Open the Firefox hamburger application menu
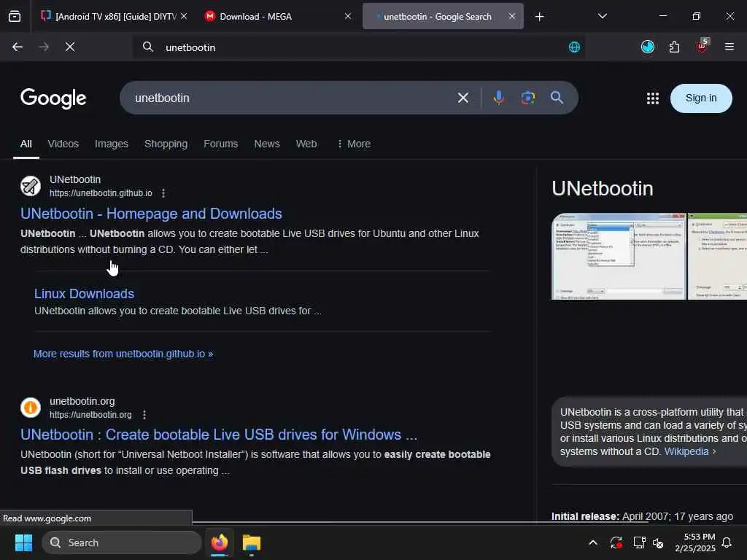747x560 pixels. 729,47
